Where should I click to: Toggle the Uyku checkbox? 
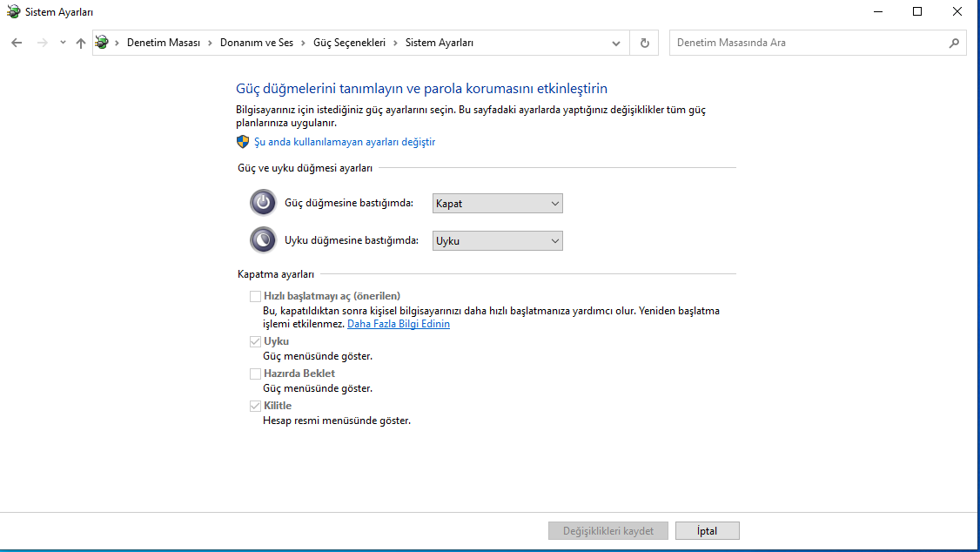[x=255, y=341]
